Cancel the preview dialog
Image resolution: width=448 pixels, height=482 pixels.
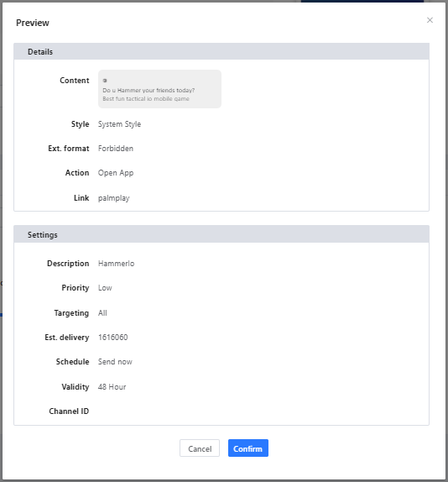[200, 448]
